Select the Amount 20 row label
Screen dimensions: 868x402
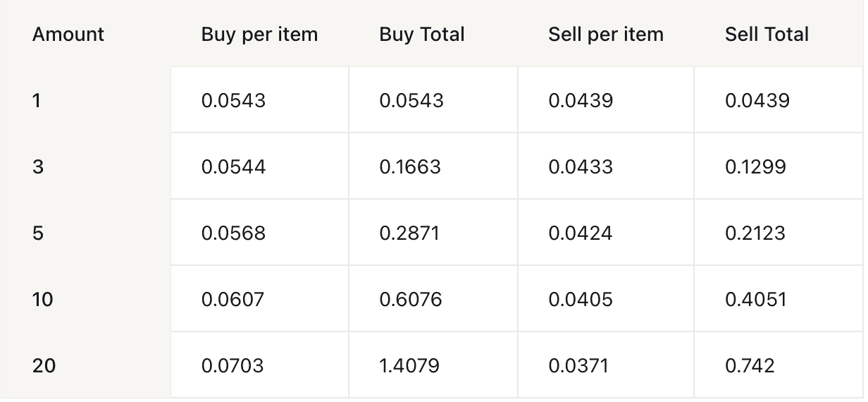(x=44, y=365)
